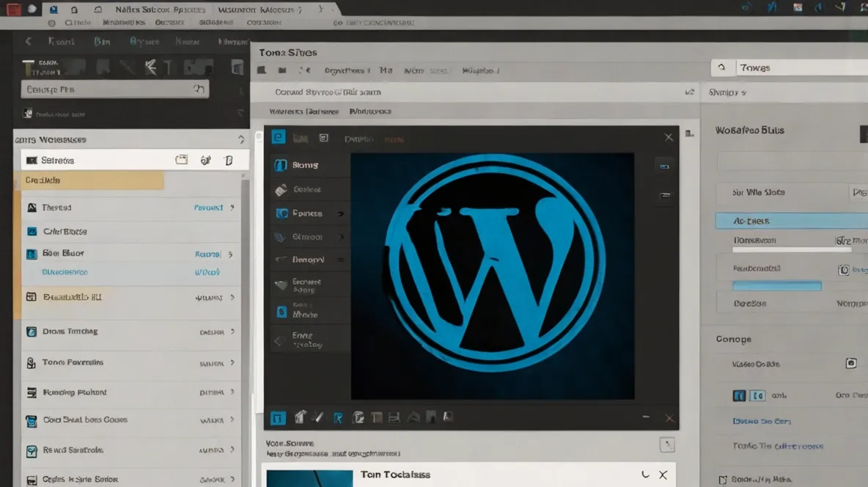Toggle the dark blue switch under 'Vlaeo Os ede'

(x=739, y=395)
